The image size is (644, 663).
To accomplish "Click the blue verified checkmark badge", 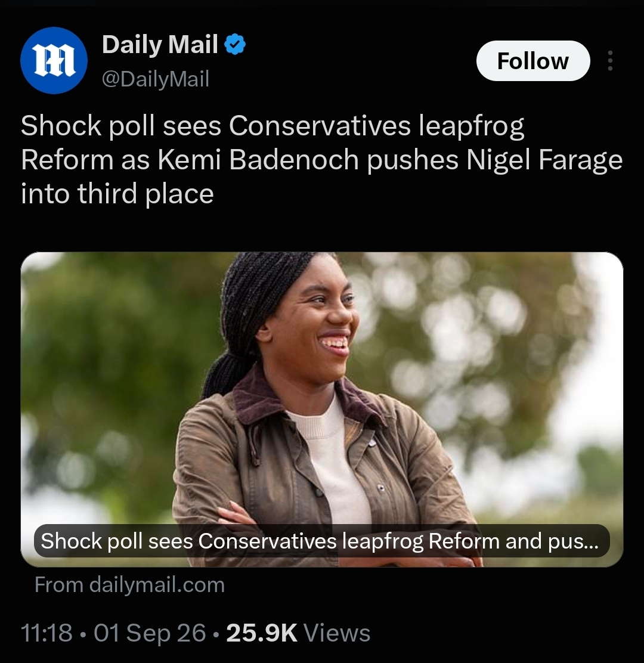I will point(235,44).
